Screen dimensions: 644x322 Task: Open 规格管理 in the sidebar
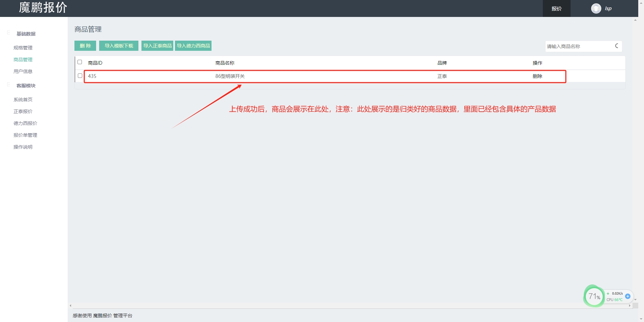23,48
